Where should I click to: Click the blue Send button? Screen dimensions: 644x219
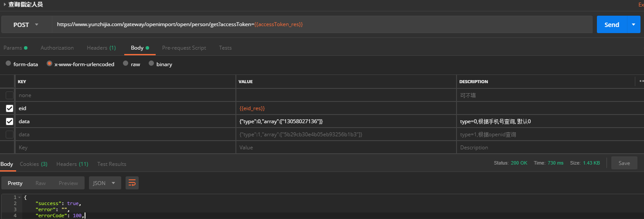(611, 25)
